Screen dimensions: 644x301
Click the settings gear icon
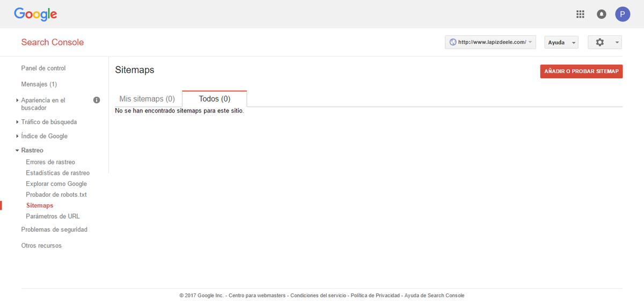[x=605, y=42]
